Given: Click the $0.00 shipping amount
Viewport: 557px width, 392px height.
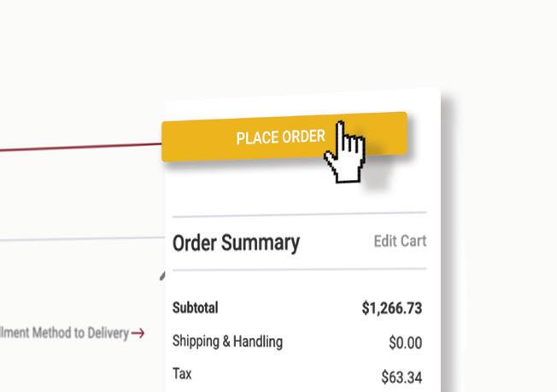Looking at the screenshot, I should click(x=405, y=343).
